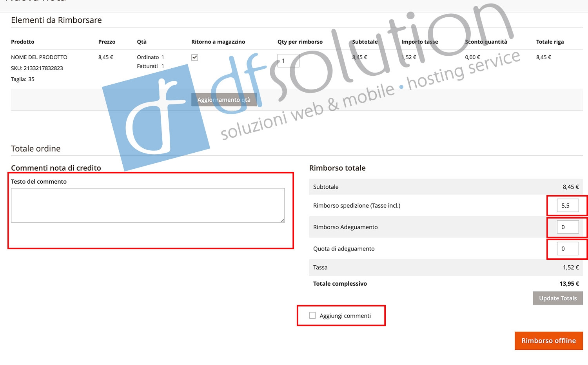Click the Subtotale value in Rimborso totale

pos(571,187)
